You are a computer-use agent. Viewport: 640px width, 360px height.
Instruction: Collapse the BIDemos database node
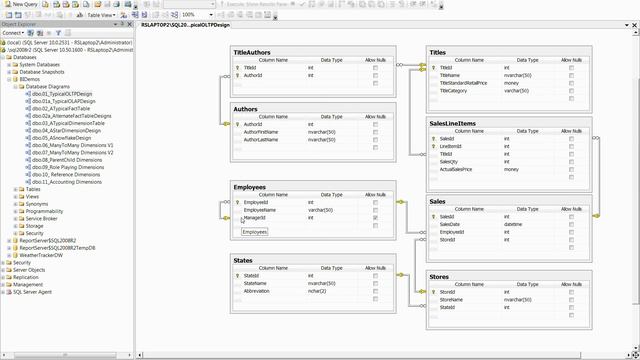pos(9,79)
